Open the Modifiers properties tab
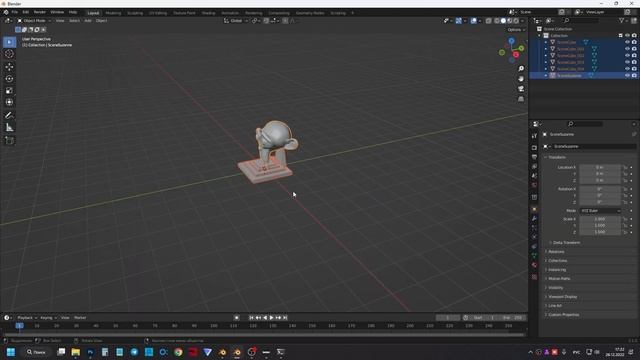 534,218
